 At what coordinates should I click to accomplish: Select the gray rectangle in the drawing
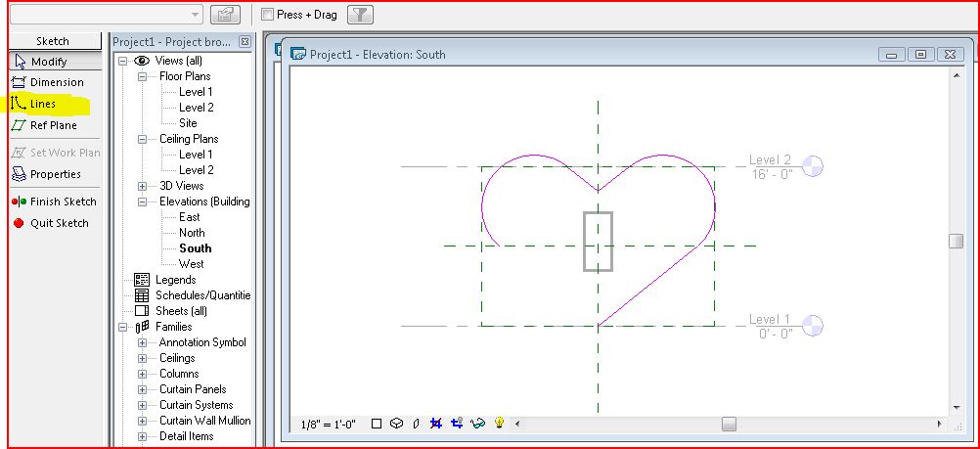tap(599, 242)
